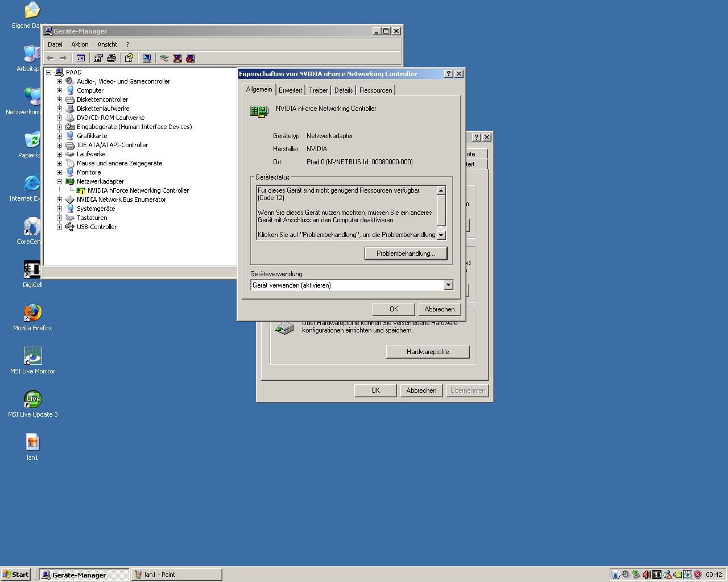Image resolution: width=728 pixels, height=582 pixels.
Task: Click the Print toolbar icon
Action: click(111, 58)
